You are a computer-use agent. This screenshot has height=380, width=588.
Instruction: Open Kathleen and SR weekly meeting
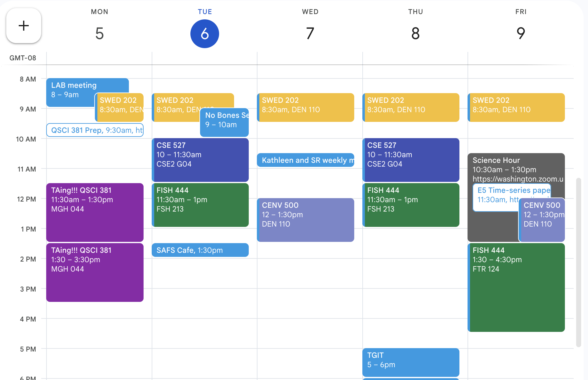[305, 160]
